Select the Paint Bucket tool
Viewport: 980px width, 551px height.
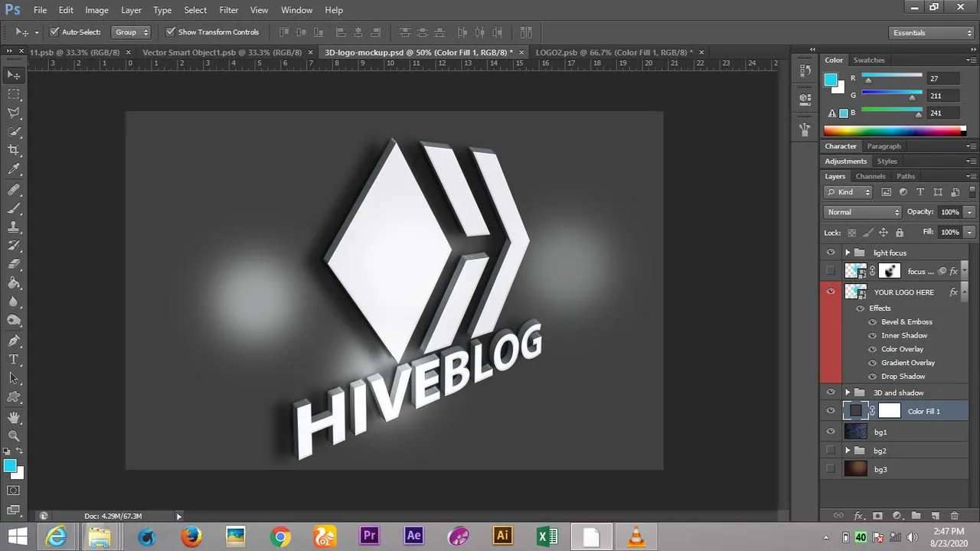14,283
